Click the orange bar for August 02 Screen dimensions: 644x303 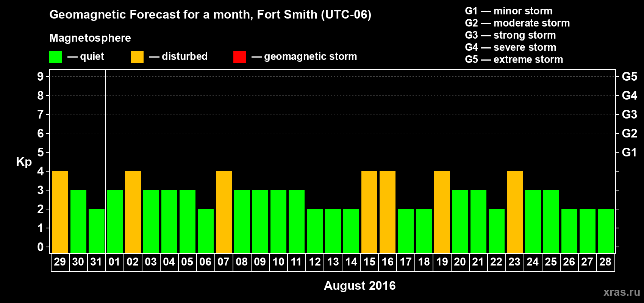coord(133,212)
